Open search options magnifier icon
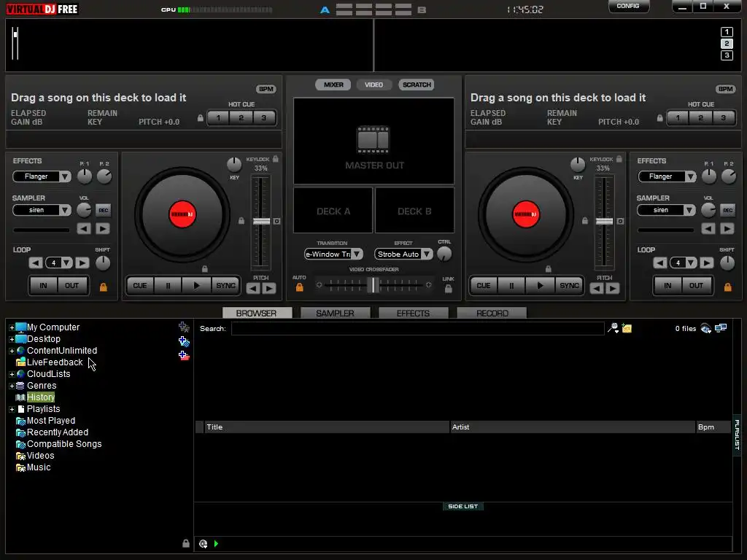 click(613, 328)
